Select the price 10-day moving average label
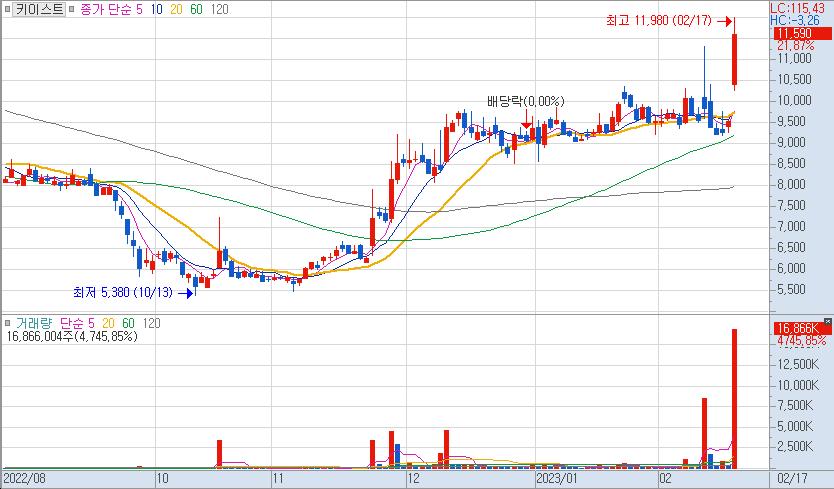Viewport: 834px width, 489px height. click(157, 9)
